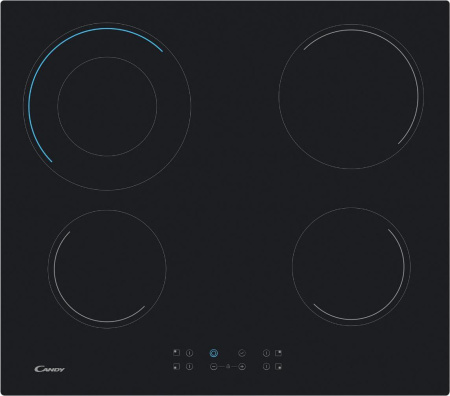Toggle power for top-left cooking zone

(x=189, y=353)
